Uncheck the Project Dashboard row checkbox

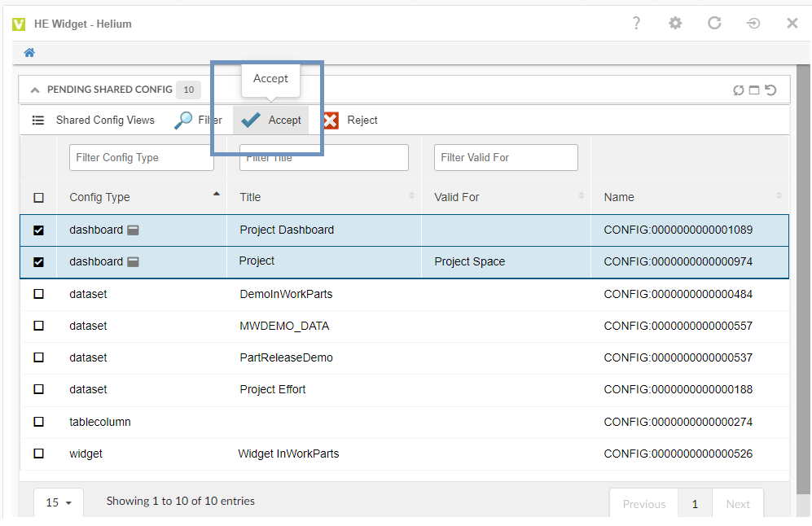[x=38, y=230]
